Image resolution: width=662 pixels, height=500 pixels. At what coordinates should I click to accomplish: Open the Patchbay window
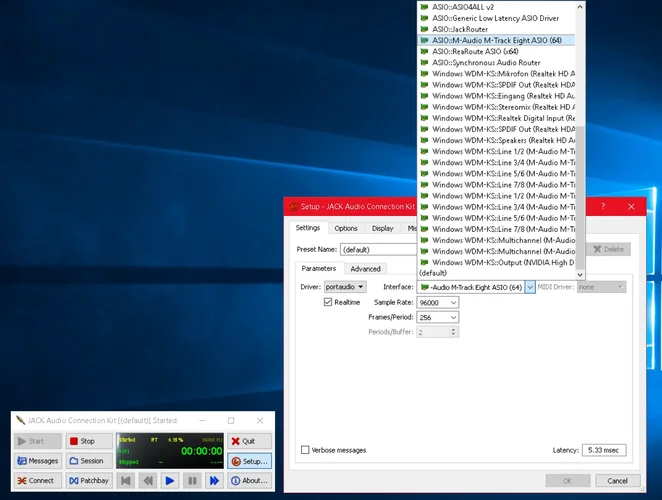click(x=89, y=481)
